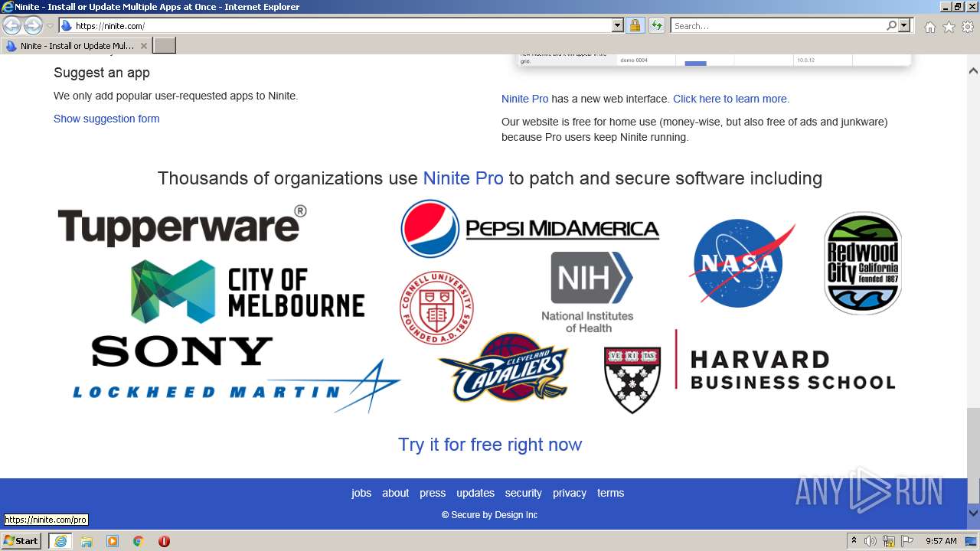Open the security footer link
The width and height of the screenshot is (980, 551).
click(x=523, y=493)
